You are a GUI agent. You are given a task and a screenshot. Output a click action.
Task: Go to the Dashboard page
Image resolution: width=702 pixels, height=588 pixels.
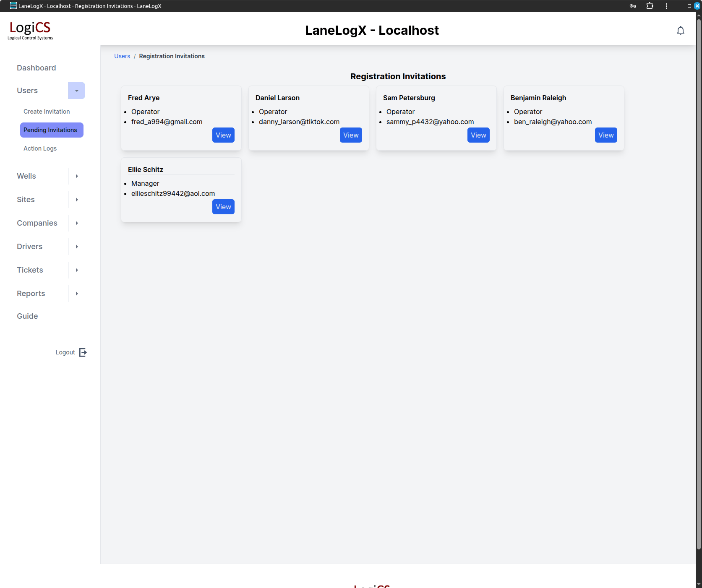tap(36, 68)
